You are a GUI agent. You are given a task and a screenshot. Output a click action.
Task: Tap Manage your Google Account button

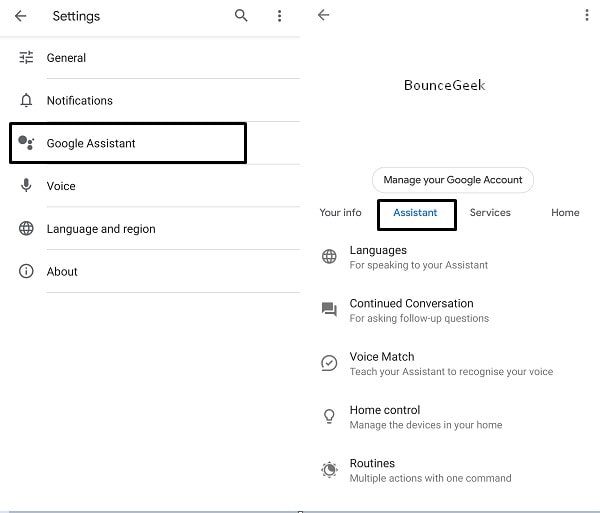click(453, 180)
